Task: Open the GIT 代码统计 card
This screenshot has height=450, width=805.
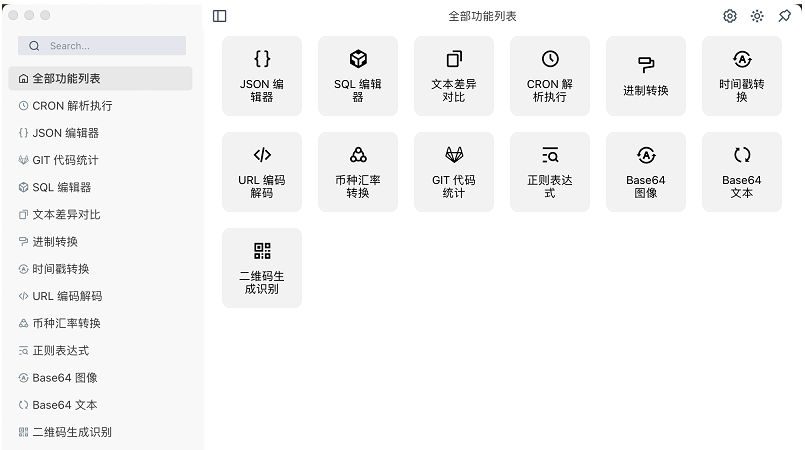Action: [454, 172]
